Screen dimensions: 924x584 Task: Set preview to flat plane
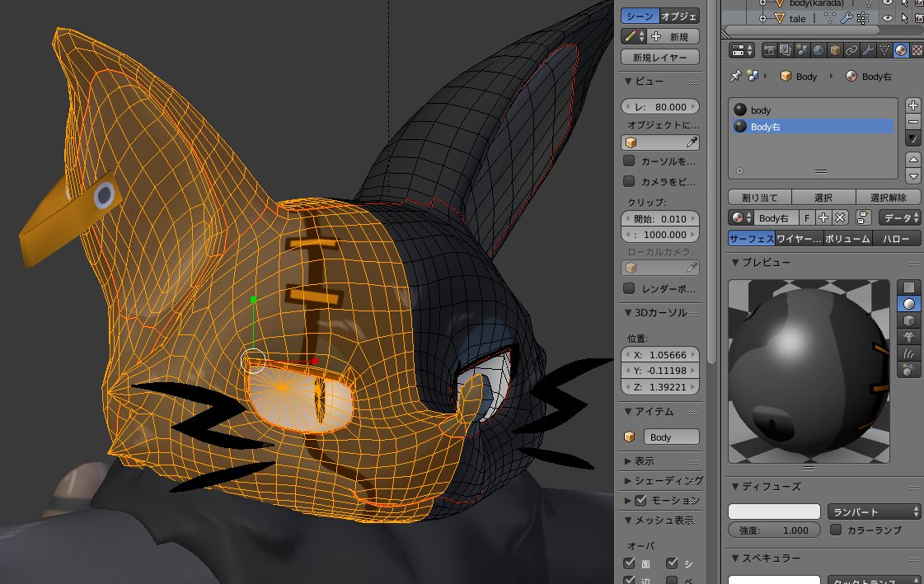(909, 287)
